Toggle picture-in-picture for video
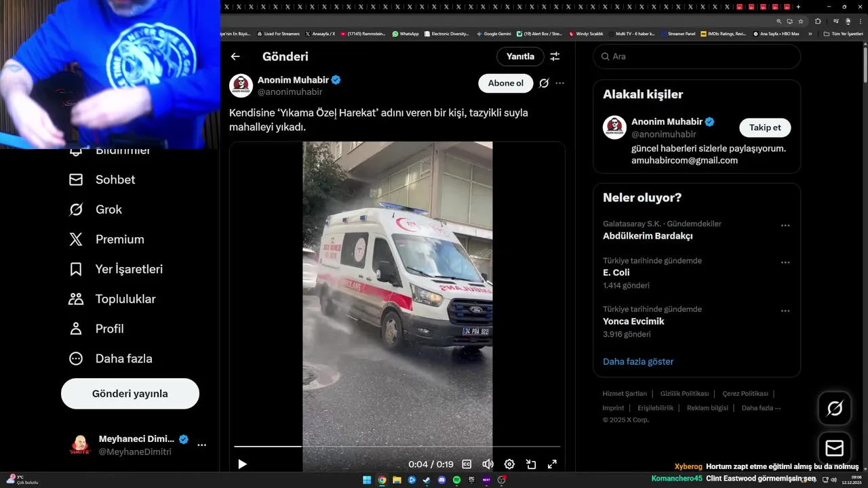The width and height of the screenshot is (868, 488). click(x=531, y=464)
